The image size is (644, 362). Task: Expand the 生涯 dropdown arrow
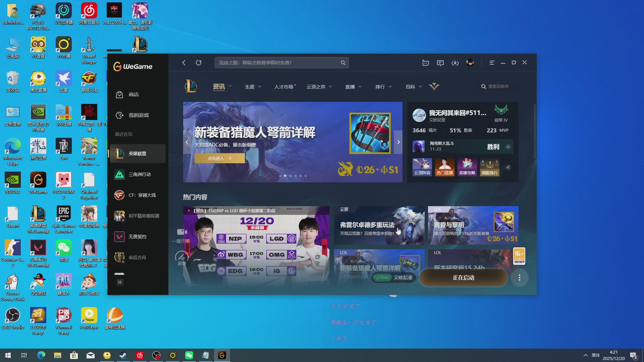tap(260, 87)
